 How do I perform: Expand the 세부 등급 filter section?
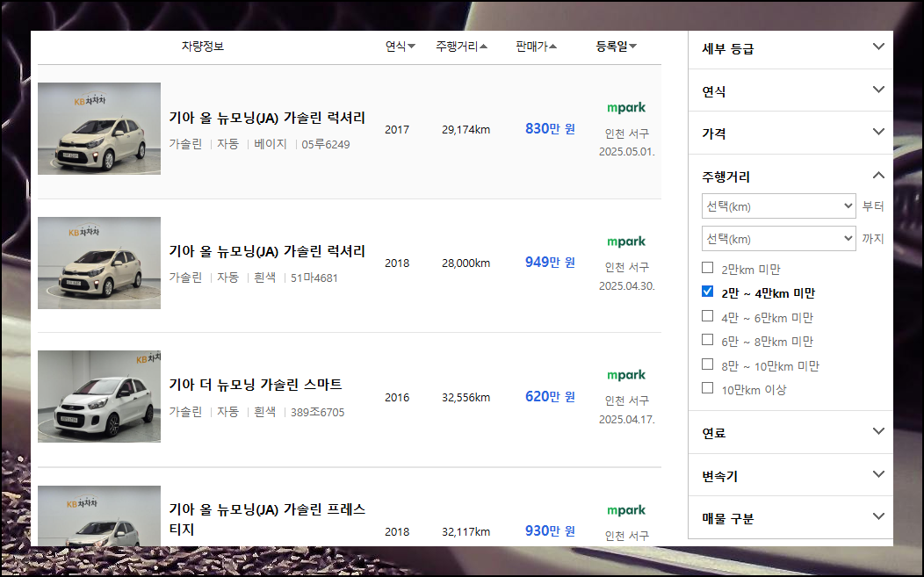click(x=790, y=49)
